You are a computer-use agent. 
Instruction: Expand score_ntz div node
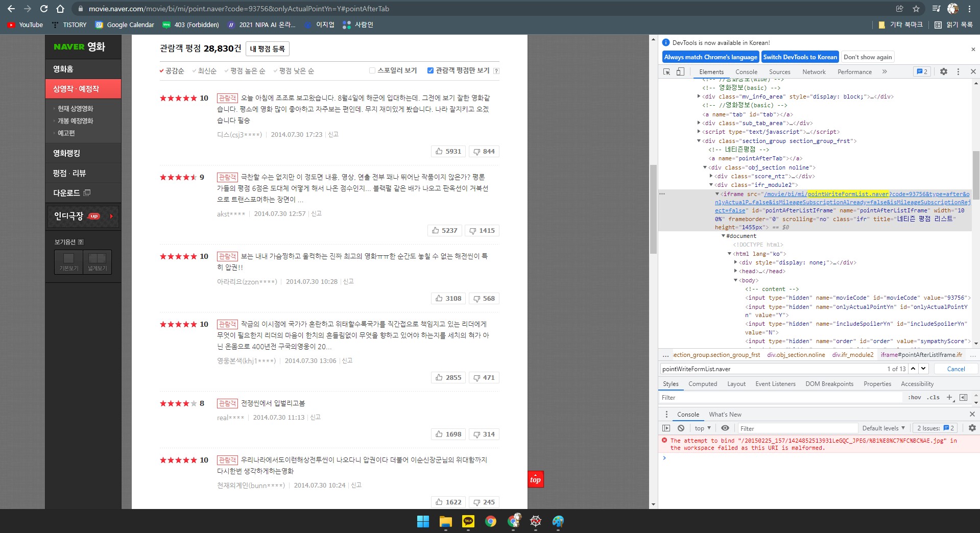[711, 176]
